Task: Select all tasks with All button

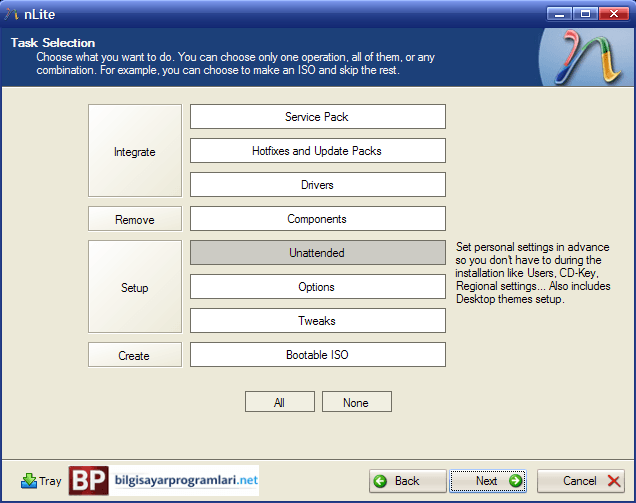Action: (279, 402)
